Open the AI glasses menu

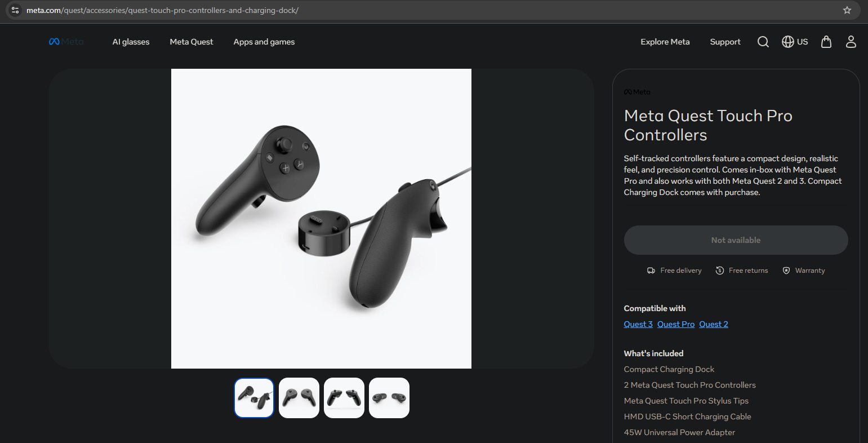pos(131,42)
